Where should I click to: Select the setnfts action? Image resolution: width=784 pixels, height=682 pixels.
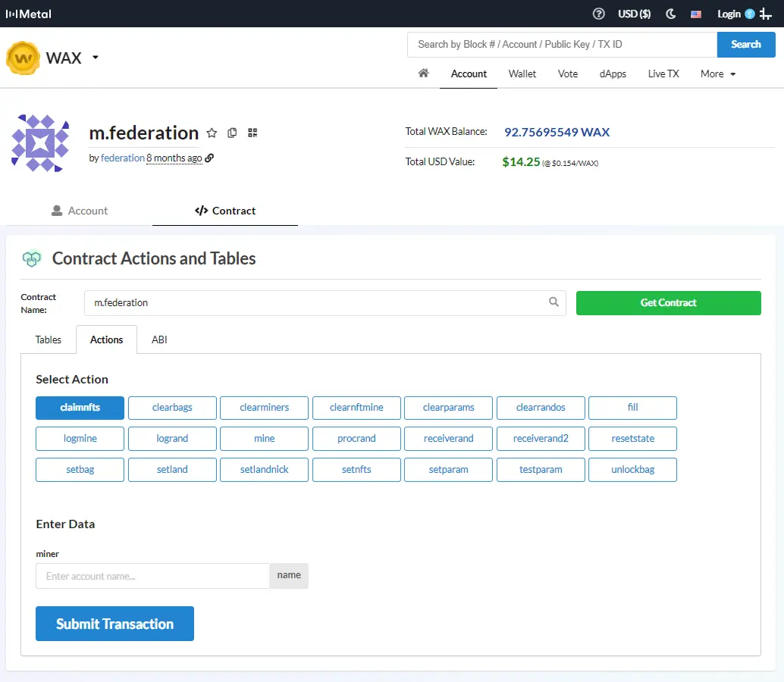[x=356, y=470]
